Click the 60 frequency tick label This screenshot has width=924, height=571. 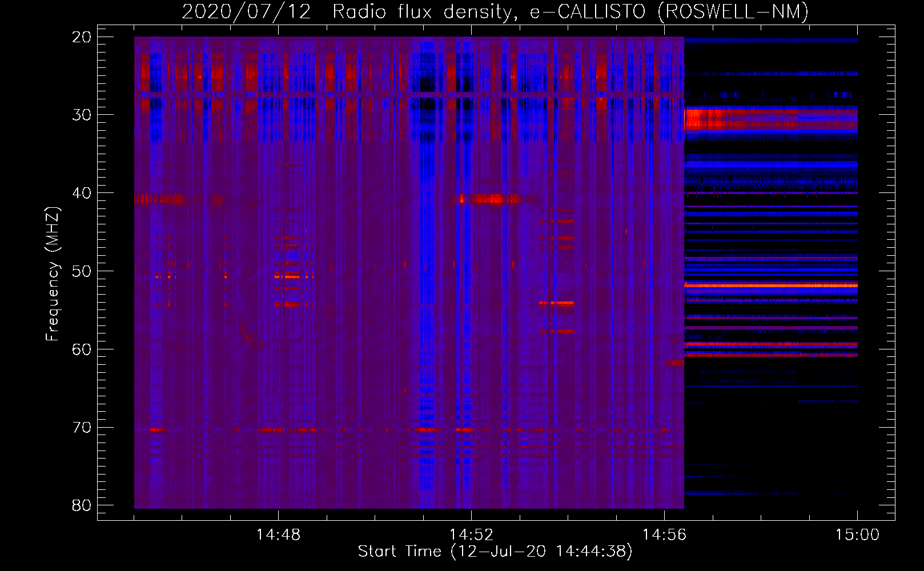pyautogui.click(x=82, y=349)
